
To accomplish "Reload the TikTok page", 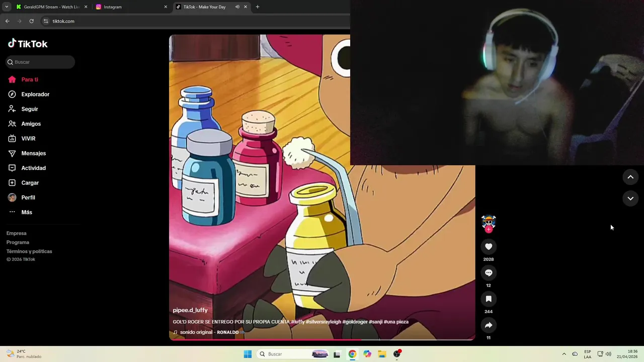I will [31, 21].
